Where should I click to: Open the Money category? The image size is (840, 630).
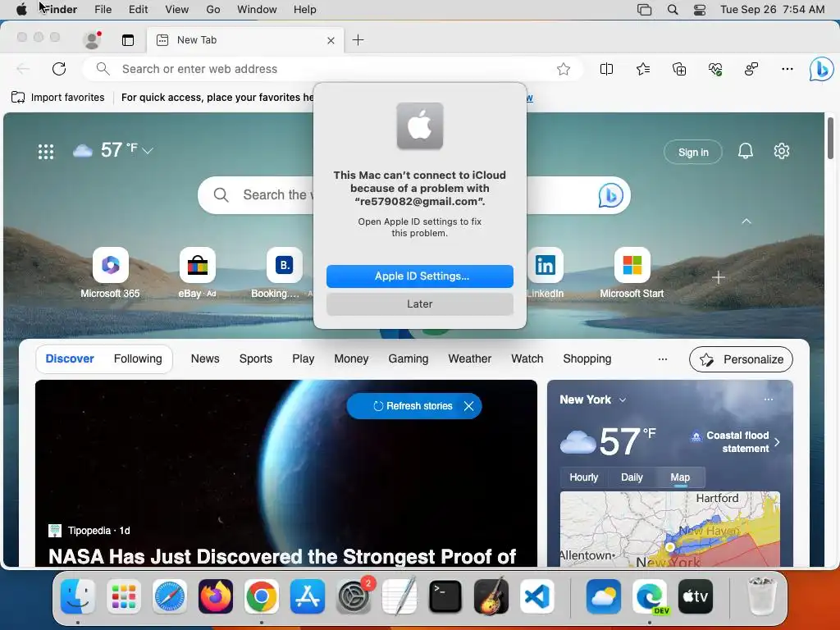point(351,359)
